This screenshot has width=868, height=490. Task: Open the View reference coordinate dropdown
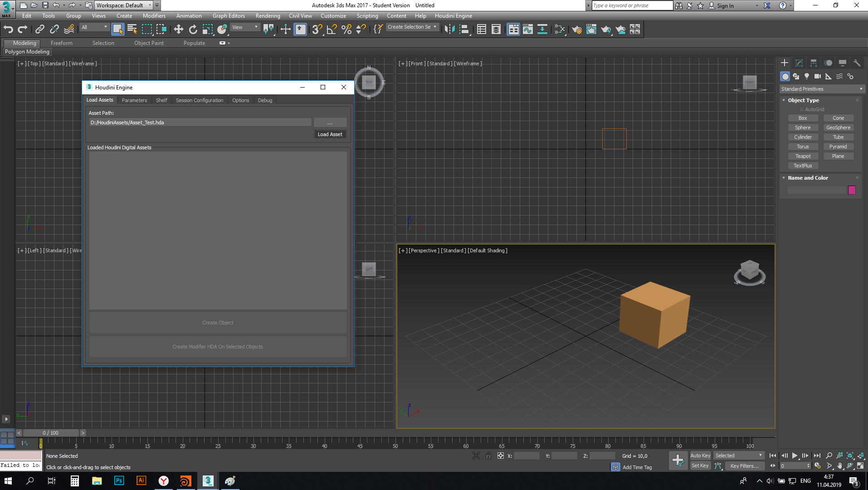245,27
